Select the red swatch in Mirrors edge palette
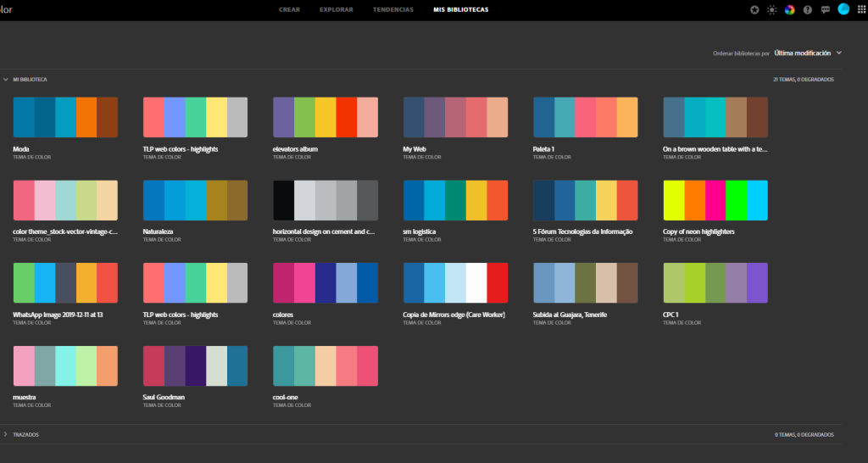Image resolution: width=868 pixels, height=463 pixels. [x=497, y=283]
